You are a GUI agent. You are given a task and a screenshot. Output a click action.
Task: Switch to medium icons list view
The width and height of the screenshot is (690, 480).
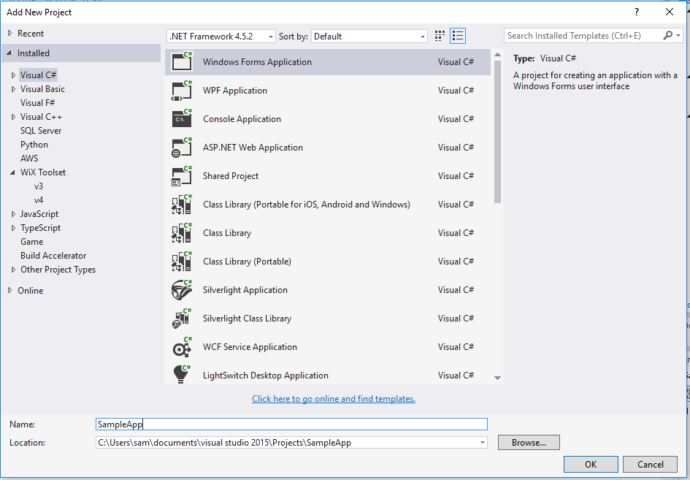click(458, 36)
